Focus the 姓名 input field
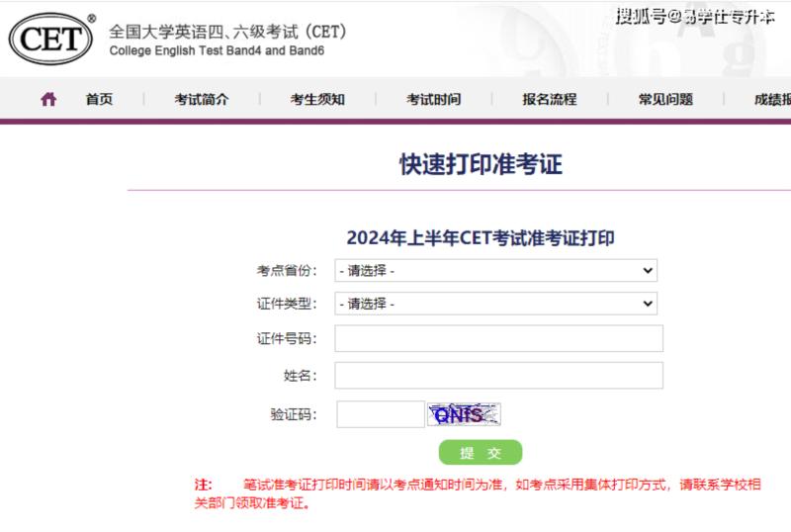The height and width of the screenshot is (532, 791). (499, 375)
